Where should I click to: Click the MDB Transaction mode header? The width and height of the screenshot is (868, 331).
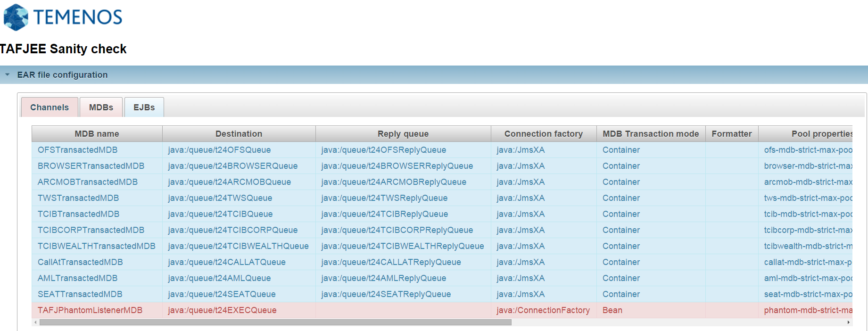650,134
